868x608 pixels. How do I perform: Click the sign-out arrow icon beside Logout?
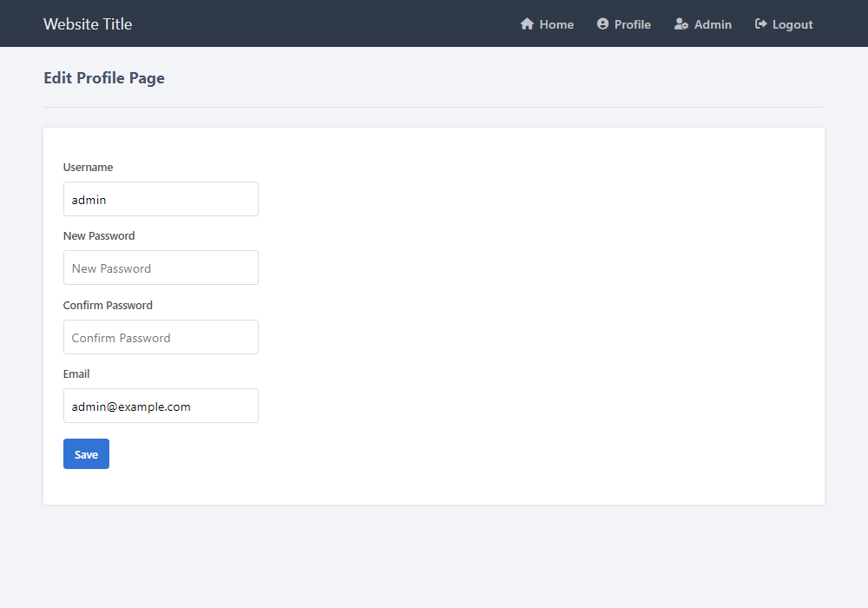pos(760,23)
